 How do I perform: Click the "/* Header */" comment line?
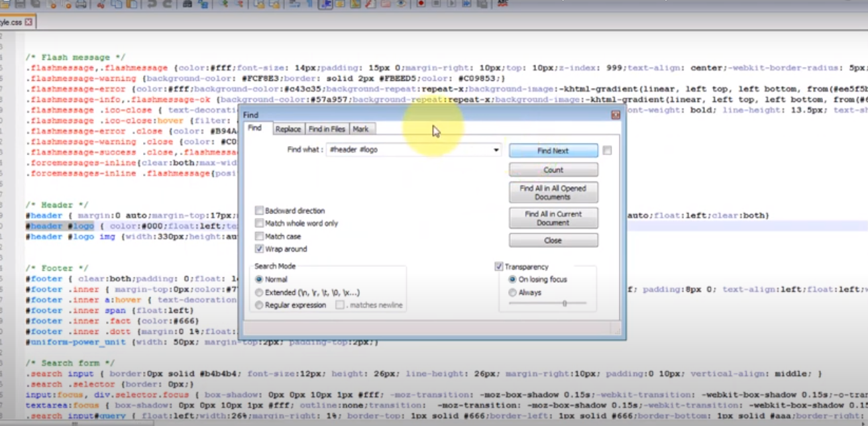coord(57,205)
